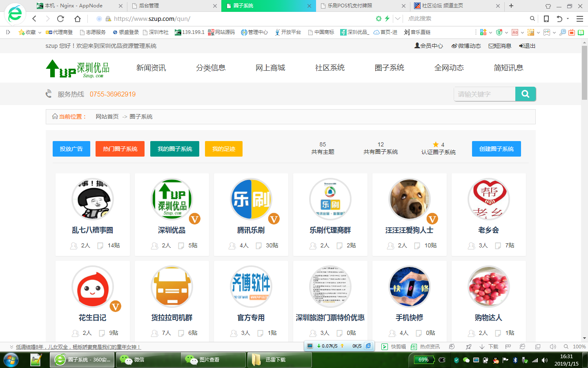Toggle the browser sound mute icon

(x=553, y=347)
